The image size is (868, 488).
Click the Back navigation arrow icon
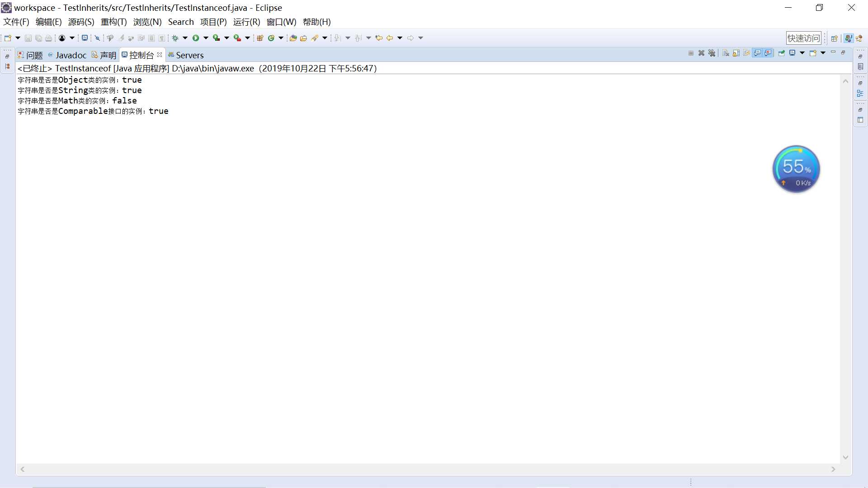390,38
